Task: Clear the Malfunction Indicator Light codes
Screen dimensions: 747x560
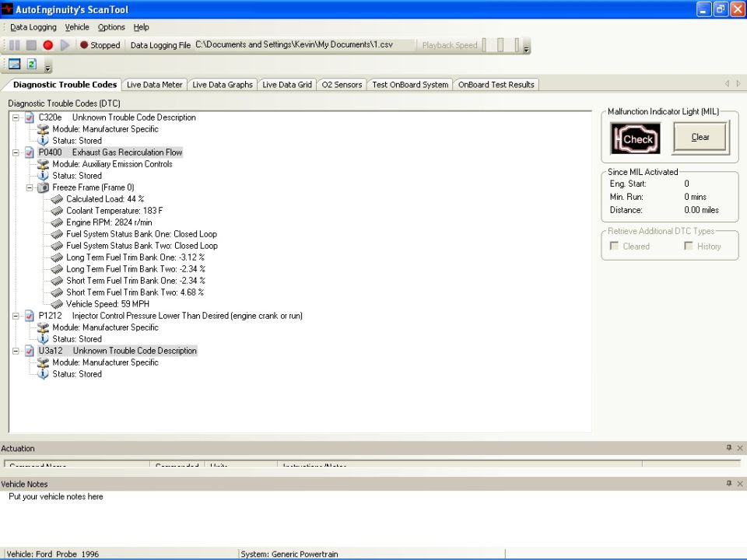Action: pyautogui.click(x=701, y=137)
